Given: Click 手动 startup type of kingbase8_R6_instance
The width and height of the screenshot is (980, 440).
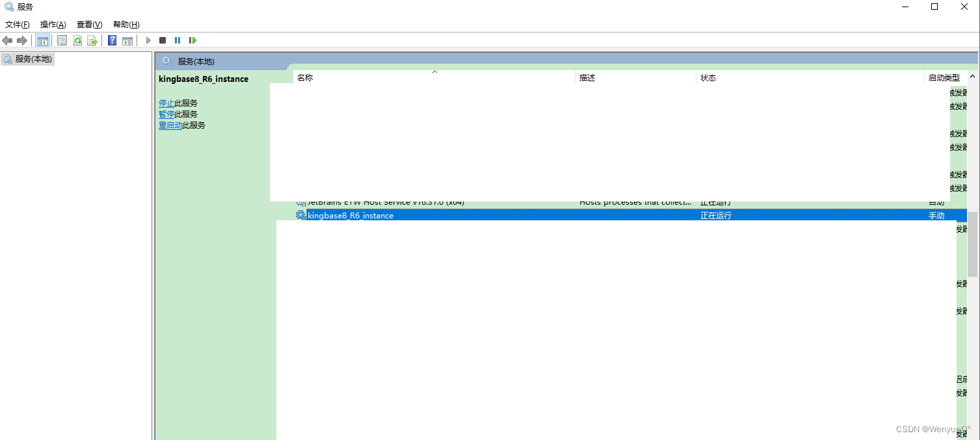Looking at the screenshot, I should (936, 215).
